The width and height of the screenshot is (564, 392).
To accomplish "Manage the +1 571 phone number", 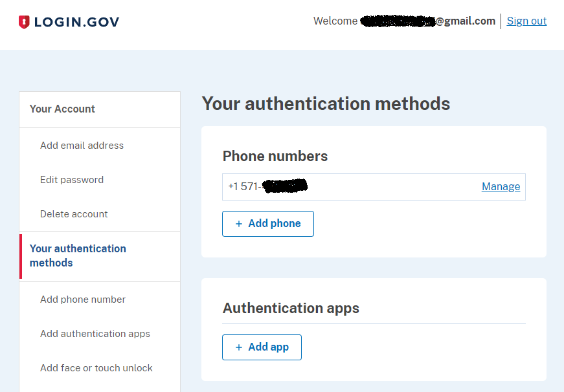I will 501,186.
